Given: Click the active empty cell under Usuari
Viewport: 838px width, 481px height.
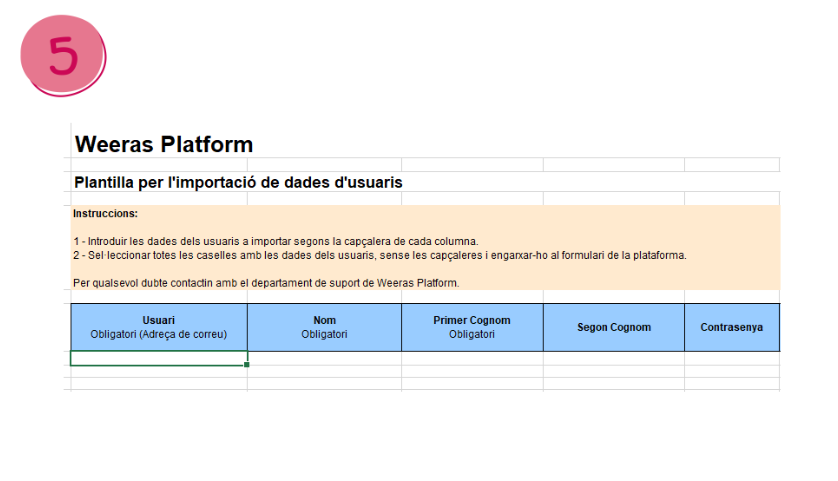Looking at the screenshot, I should tap(159, 358).
